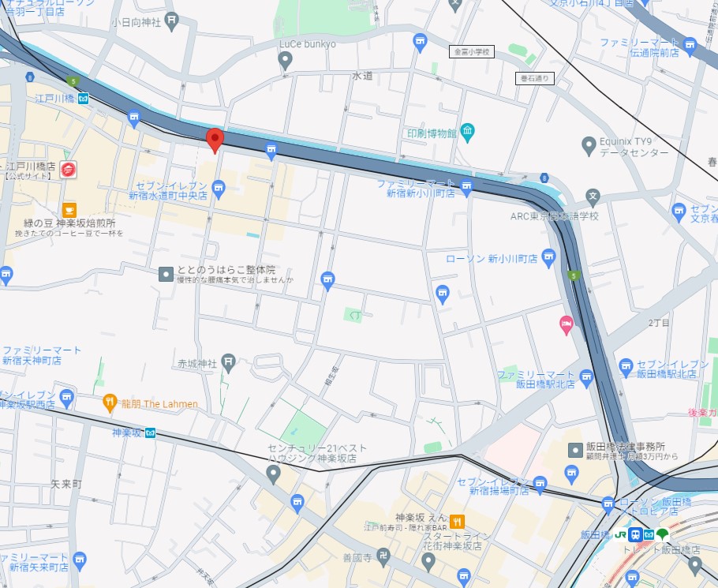Click the 善國寺 temple manji icon

[383, 557]
